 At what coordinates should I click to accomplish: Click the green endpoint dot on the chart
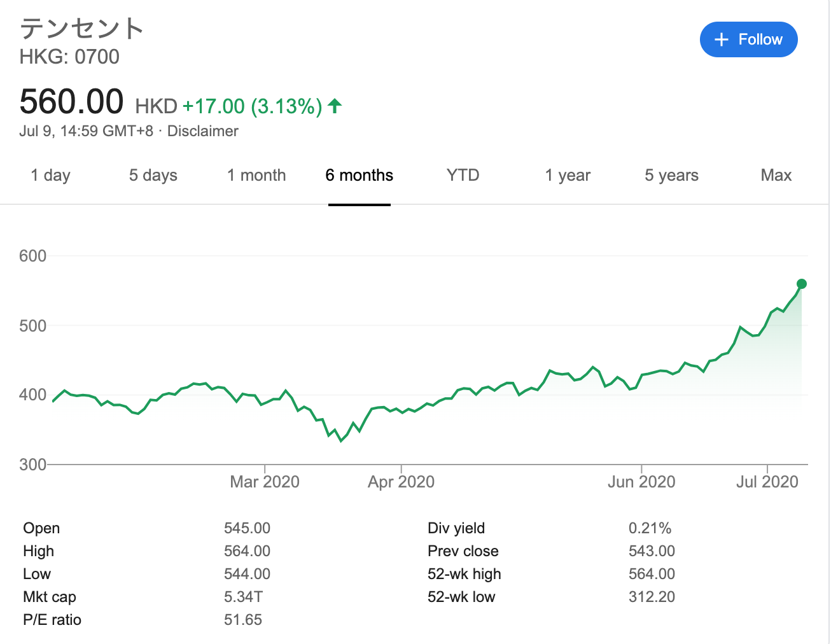(801, 284)
